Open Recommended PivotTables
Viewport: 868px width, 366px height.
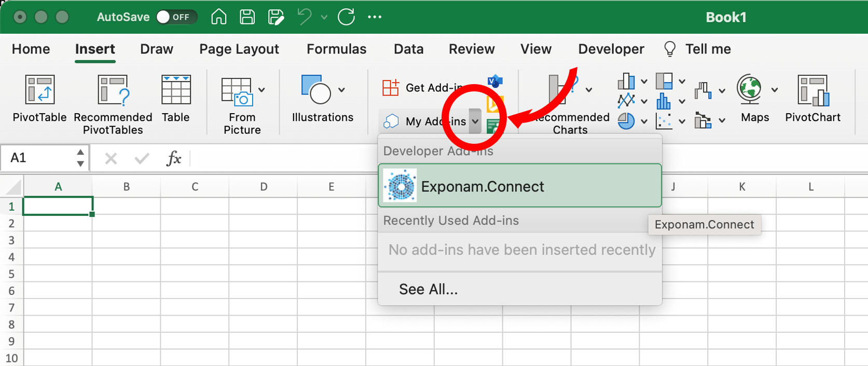pyautogui.click(x=113, y=91)
